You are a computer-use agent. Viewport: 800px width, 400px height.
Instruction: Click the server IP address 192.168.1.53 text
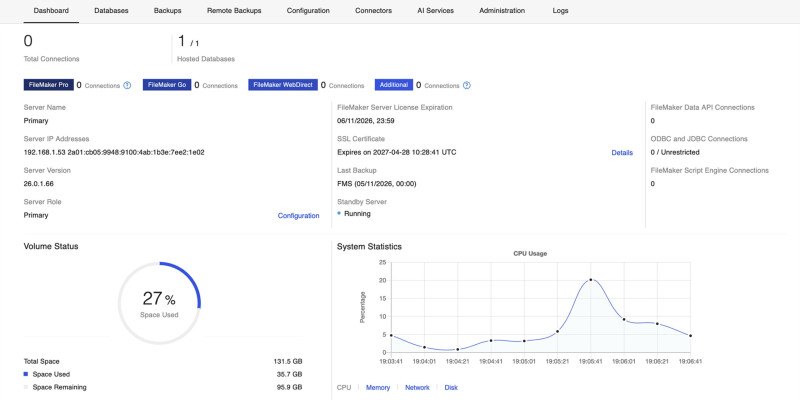[x=44, y=152]
